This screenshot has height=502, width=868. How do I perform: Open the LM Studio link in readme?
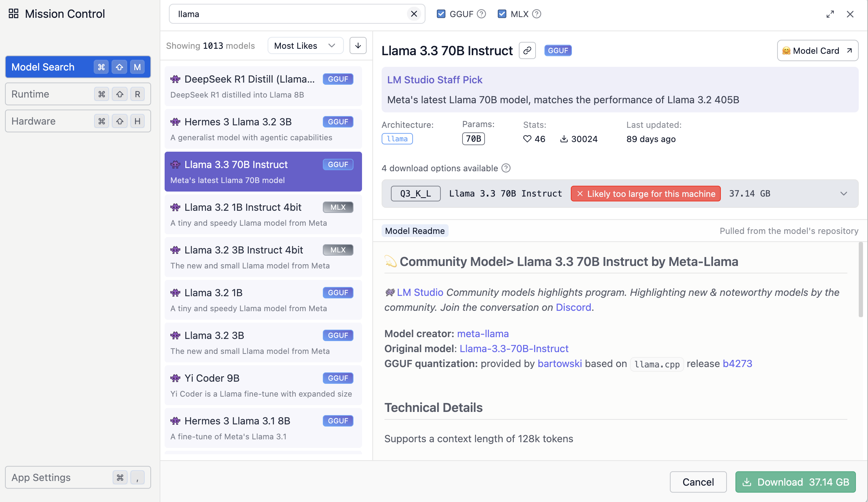coord(420,292)
